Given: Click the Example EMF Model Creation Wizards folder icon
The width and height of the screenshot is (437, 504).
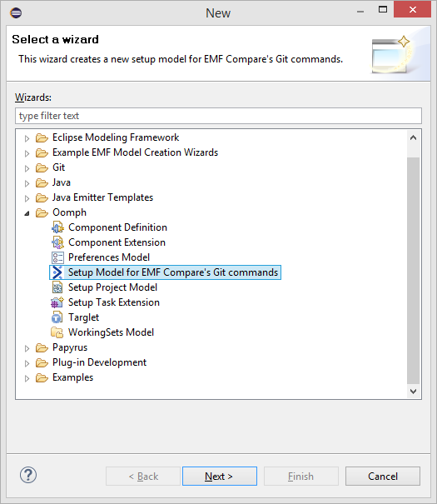Looking at the screenshot, I should coord(42,152).
